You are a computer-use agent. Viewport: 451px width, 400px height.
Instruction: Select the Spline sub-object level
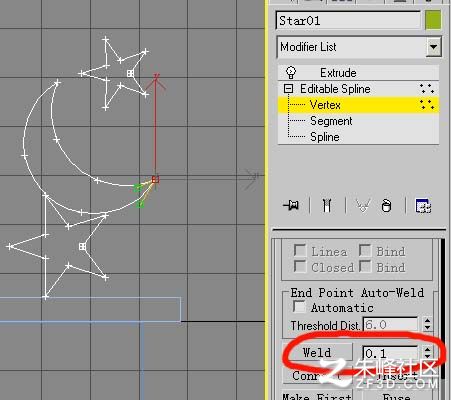coord(325,137)
